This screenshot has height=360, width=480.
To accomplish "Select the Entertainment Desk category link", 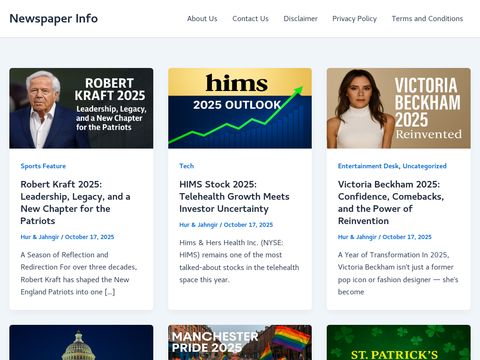I will coord(368,166).
